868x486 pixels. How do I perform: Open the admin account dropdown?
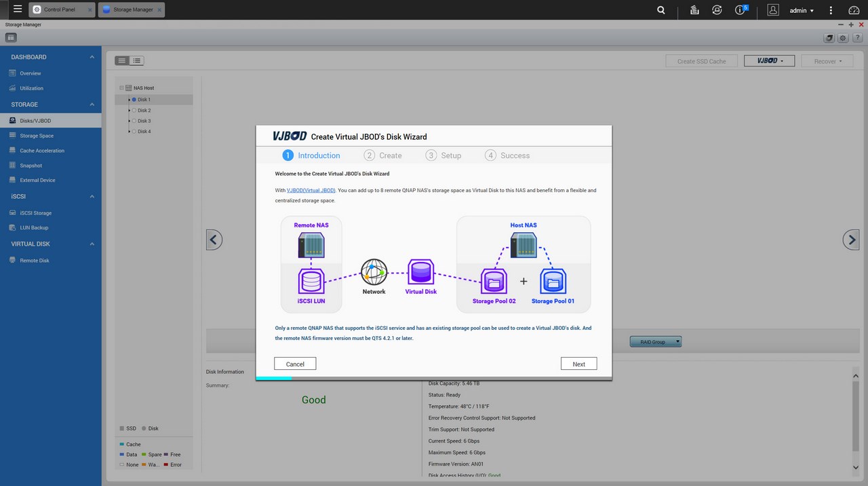point(802,11)
